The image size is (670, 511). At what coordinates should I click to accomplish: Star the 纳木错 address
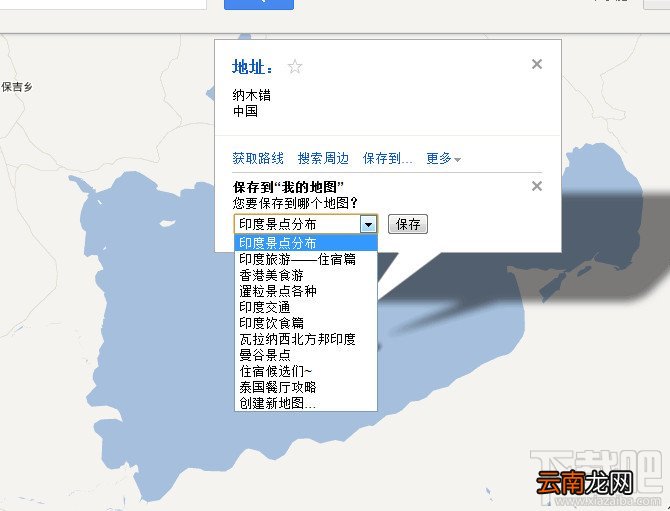pos(295,67)
